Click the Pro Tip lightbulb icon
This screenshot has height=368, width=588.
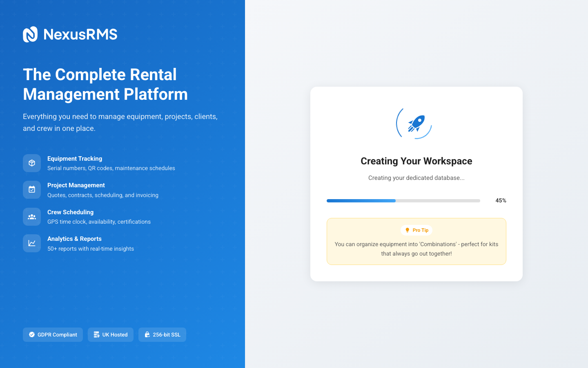click(407, 230)
